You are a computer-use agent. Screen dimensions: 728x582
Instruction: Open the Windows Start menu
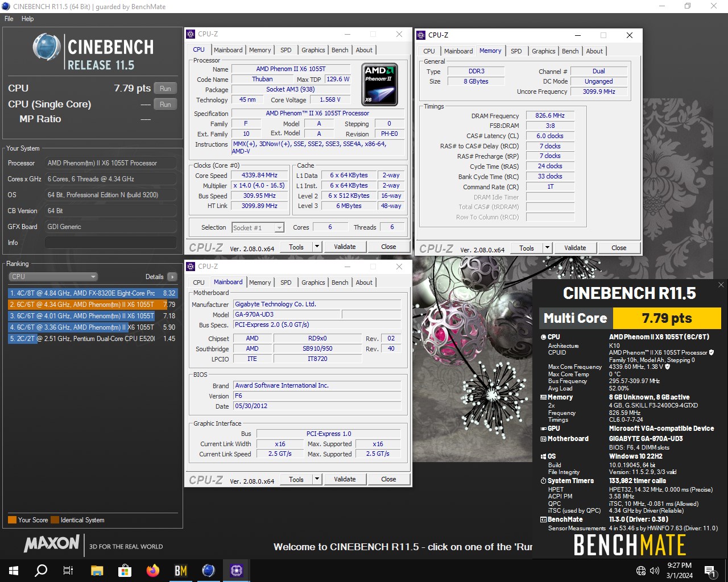(x=14, y=571)
